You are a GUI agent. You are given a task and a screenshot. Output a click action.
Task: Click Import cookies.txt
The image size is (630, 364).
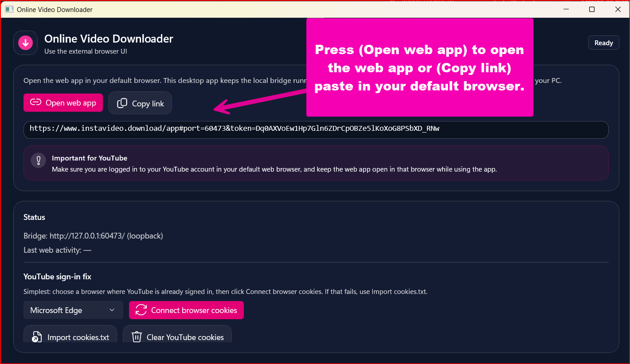pyautogui.click(x=70, y=337)
